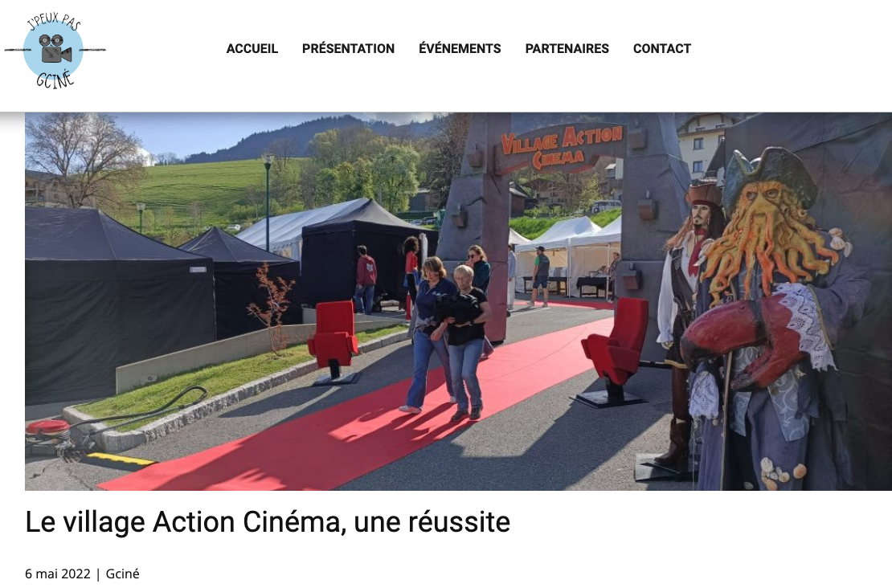Click the GCINÉ text under the logo
This screenshot has width=892, height=588.
tap(55, 79)
